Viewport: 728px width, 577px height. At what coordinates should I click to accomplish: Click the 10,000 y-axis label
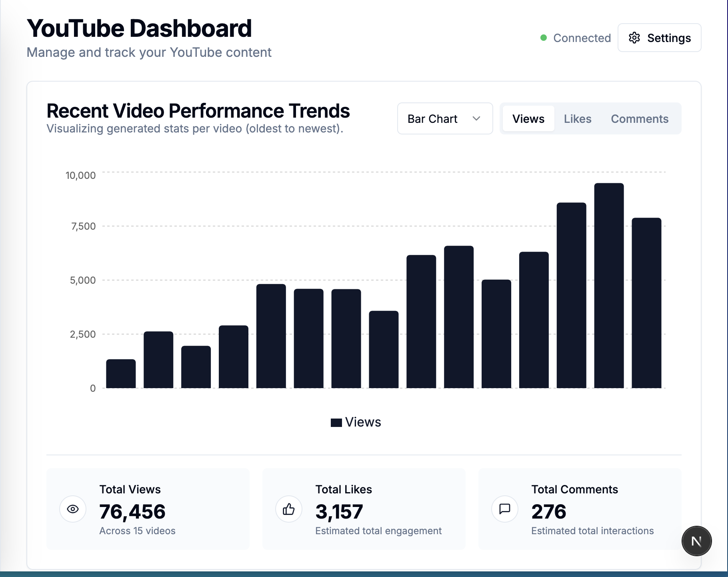[x=80, y=175]
